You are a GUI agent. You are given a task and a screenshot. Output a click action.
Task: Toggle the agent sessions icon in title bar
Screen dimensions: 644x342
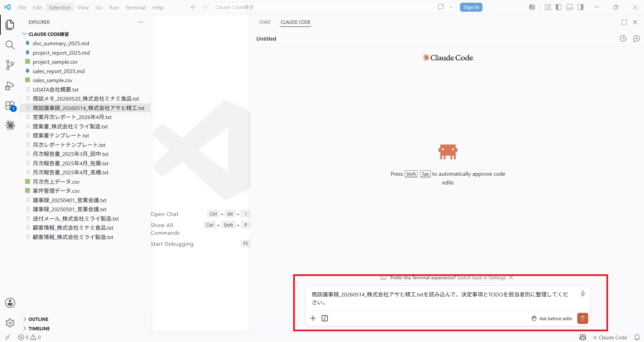532,7
